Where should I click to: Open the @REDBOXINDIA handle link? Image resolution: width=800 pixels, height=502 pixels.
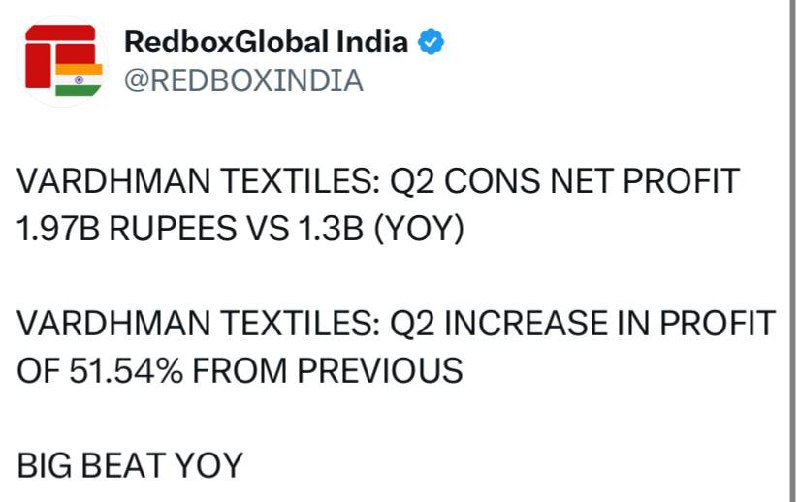pos(244,81)
